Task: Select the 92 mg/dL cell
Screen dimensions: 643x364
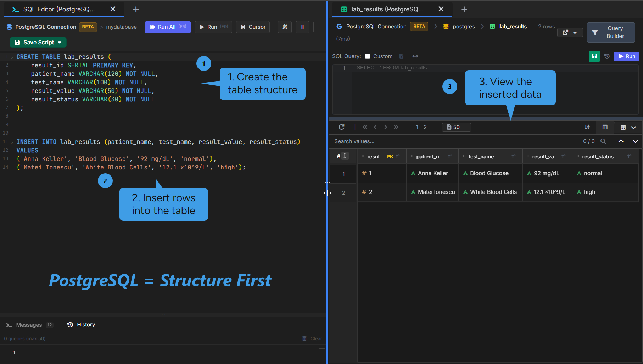Action: [x=547, y=173]
